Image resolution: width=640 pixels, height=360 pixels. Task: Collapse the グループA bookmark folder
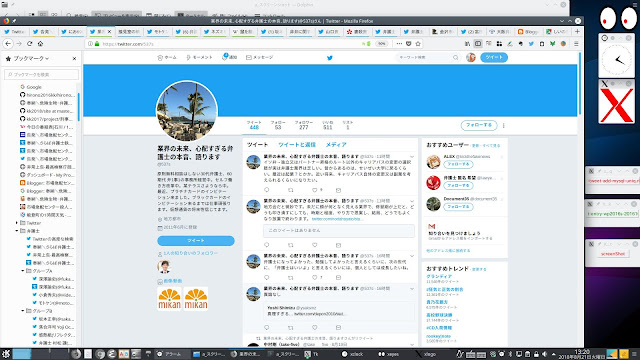point(23,271)
